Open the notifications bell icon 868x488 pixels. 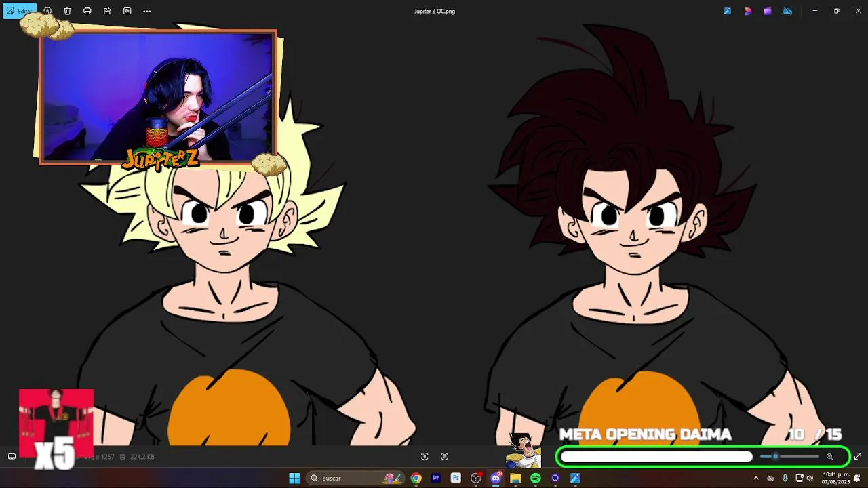tap(857, 479)
